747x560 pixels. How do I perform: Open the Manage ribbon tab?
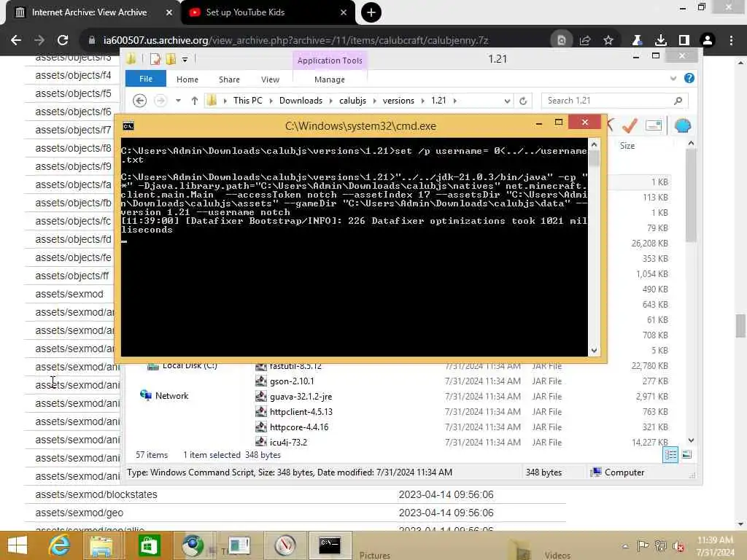(x=330, y=79)
